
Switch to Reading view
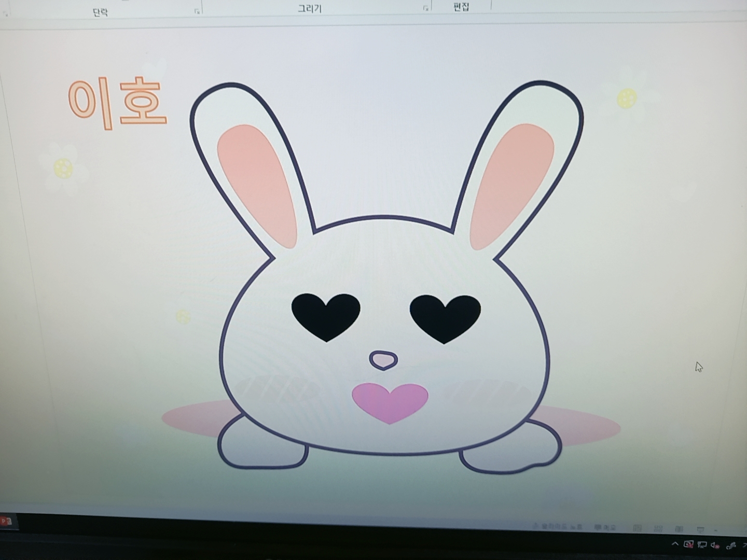679,529
